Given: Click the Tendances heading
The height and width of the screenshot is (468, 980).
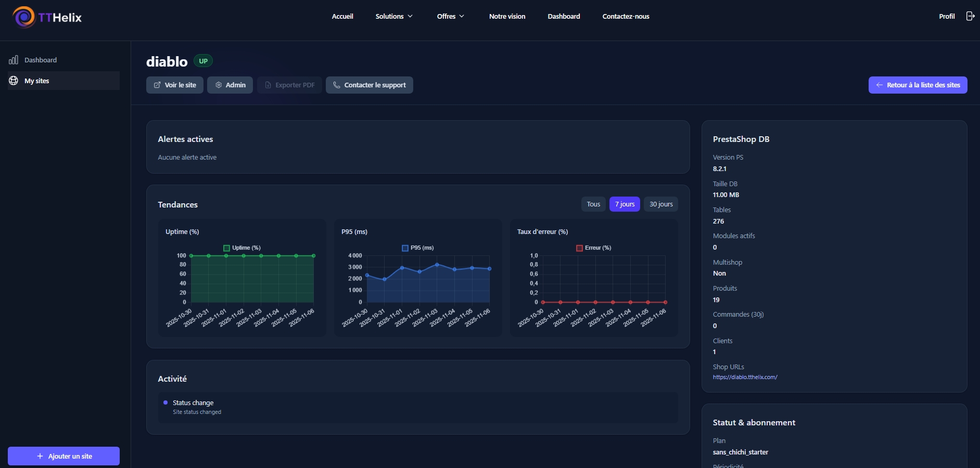Looking at the screenshot, I should click(178, 205).
